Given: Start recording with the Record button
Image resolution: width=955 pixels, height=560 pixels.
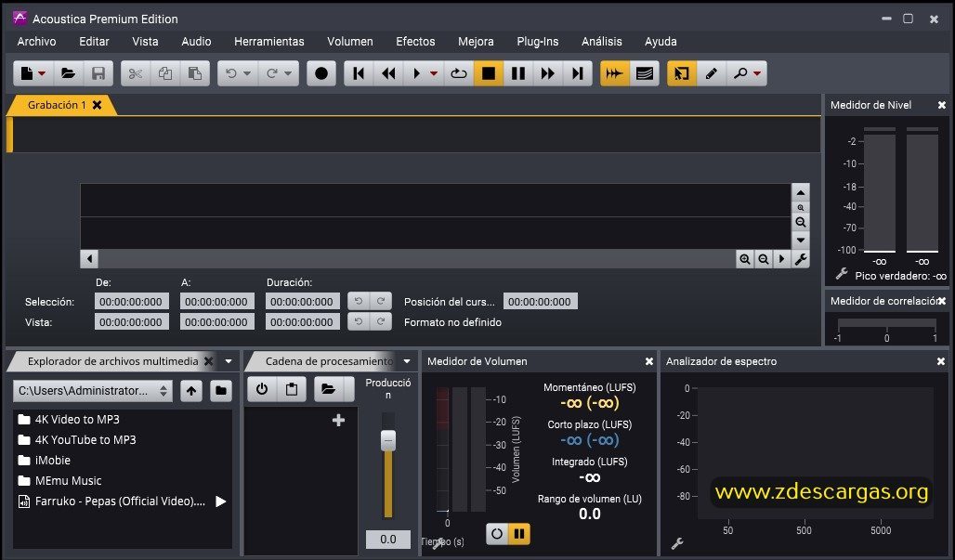Looking at the screenshot, I should click(x=321, y=73).
